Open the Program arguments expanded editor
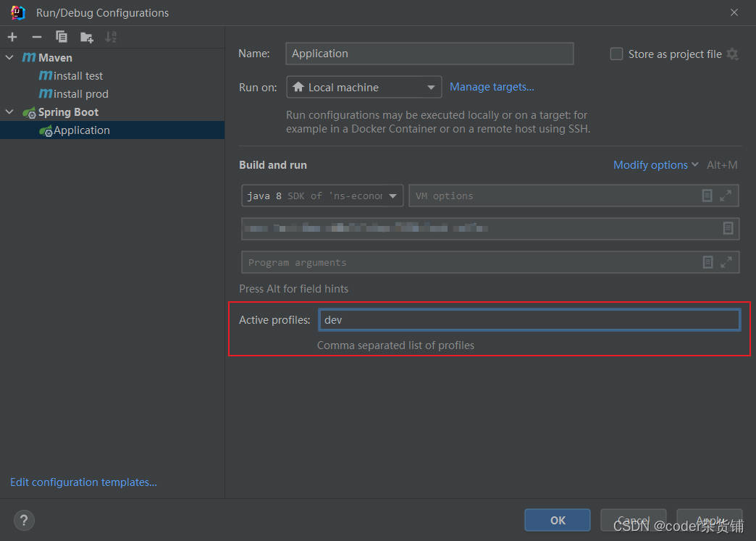The width and height of the screenshot is (756, 541). tap(726, 262)
